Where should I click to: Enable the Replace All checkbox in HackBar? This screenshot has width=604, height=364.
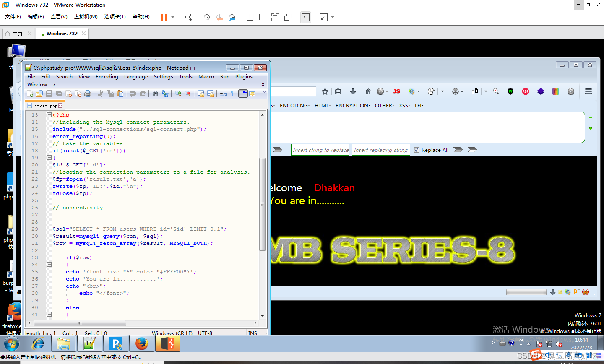point(417,150)
